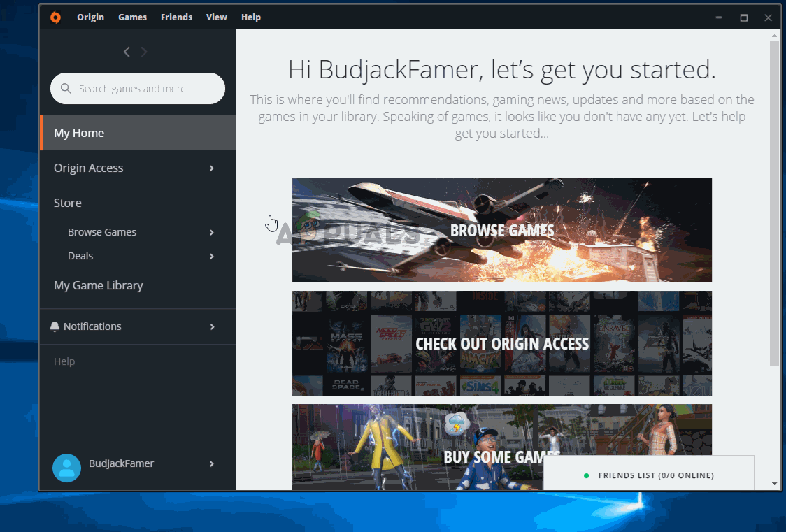
Task: Click the BudjackFamer avatar icon
Action: [x=66, y=468]
